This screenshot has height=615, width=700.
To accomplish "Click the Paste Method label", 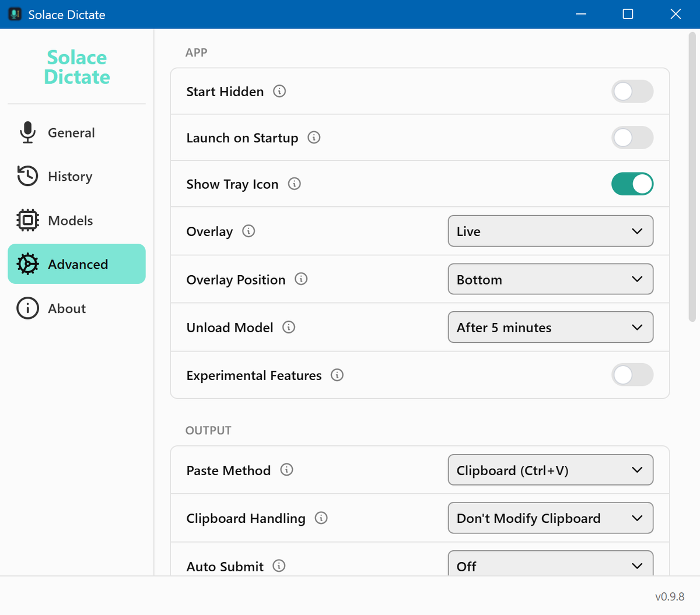I will click(x=229, y=470).
